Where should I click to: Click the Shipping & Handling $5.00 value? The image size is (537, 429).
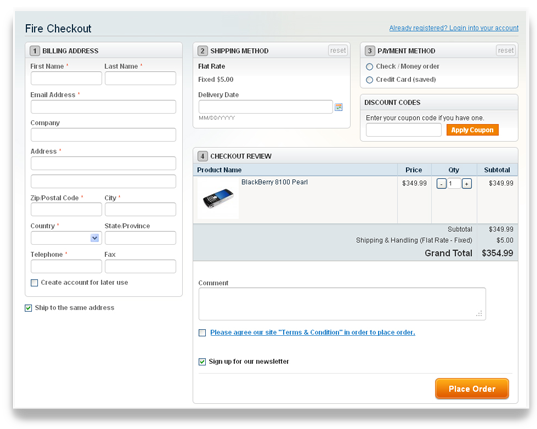coord(505,240)
